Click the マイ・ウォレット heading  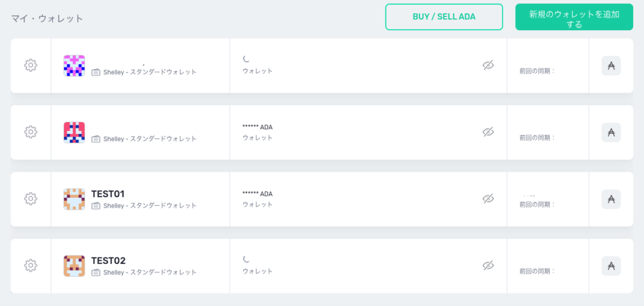pos(47,18)
